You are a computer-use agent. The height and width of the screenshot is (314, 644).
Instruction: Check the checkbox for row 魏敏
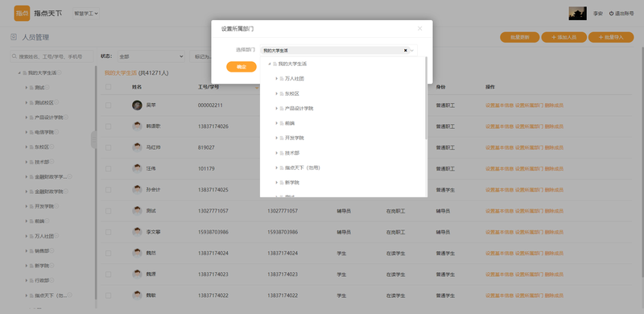pyautogui.click(x=108, y=295)
